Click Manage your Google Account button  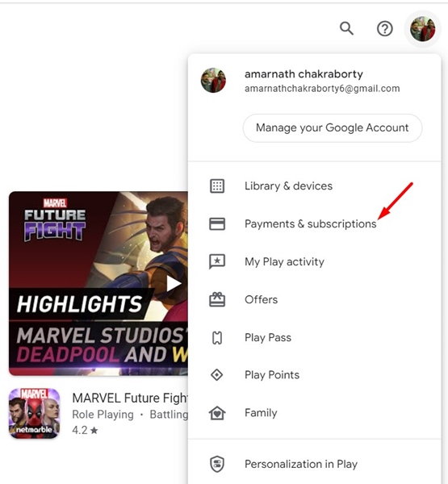coord(333,127)
